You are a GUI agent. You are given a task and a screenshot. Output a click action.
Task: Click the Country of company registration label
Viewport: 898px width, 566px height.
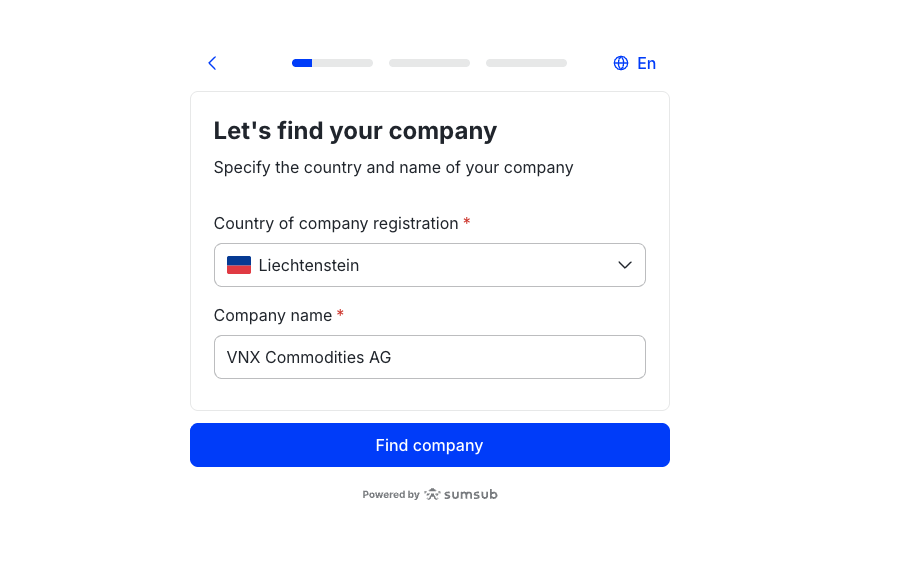click(x=336, y=223)
